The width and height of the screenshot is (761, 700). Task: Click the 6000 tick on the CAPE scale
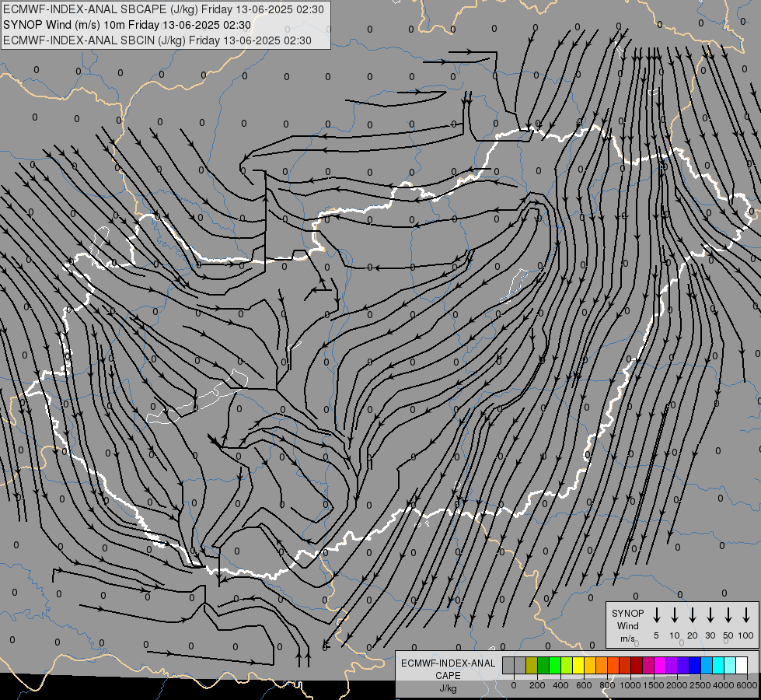click(747, 685)
